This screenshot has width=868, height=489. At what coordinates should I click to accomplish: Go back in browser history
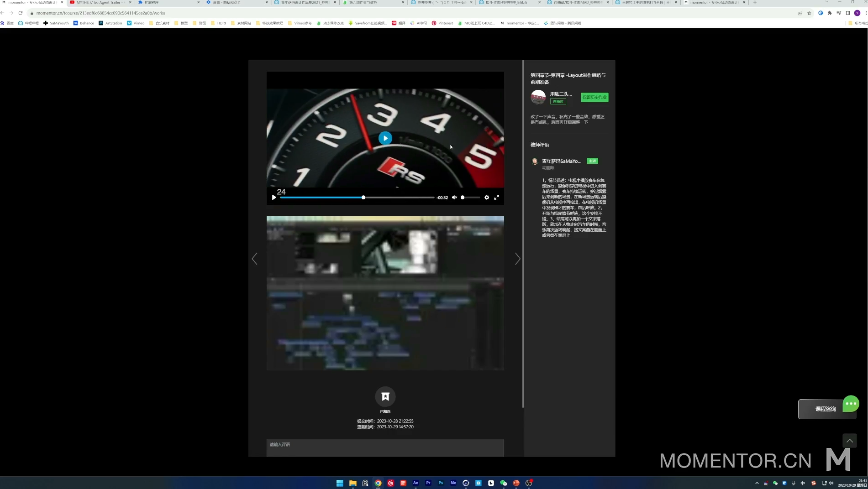[3, 13]
